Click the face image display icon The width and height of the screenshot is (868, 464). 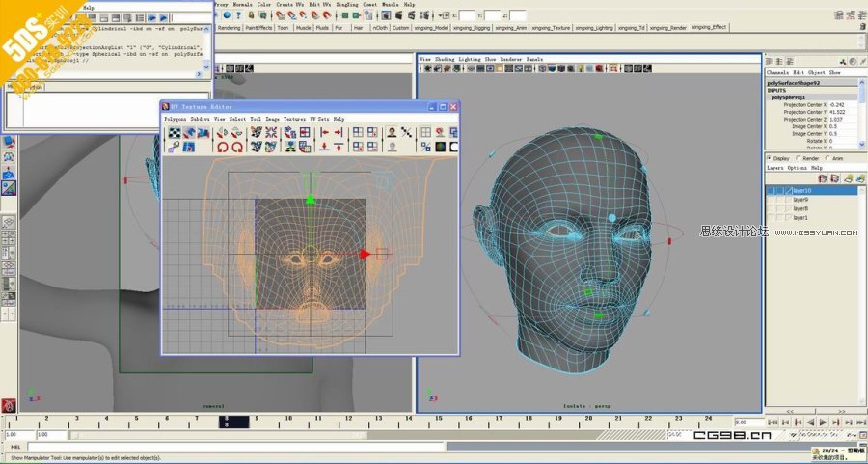392,132
